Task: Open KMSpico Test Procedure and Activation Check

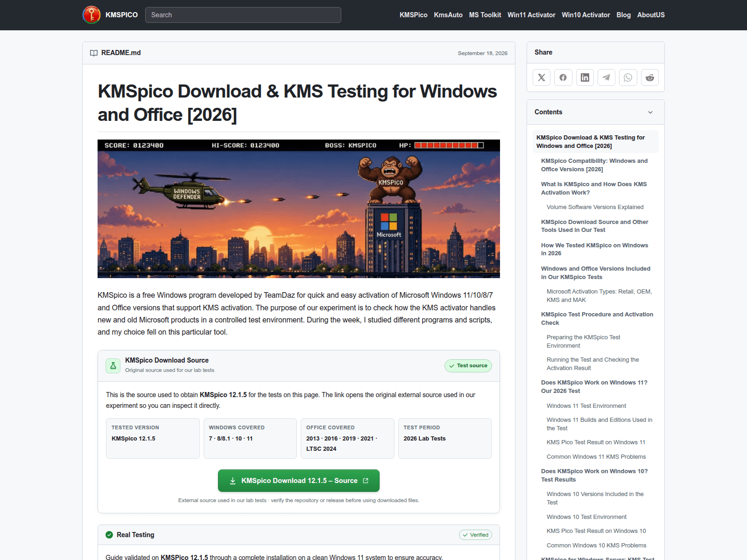Action: [x=597, y=318]
